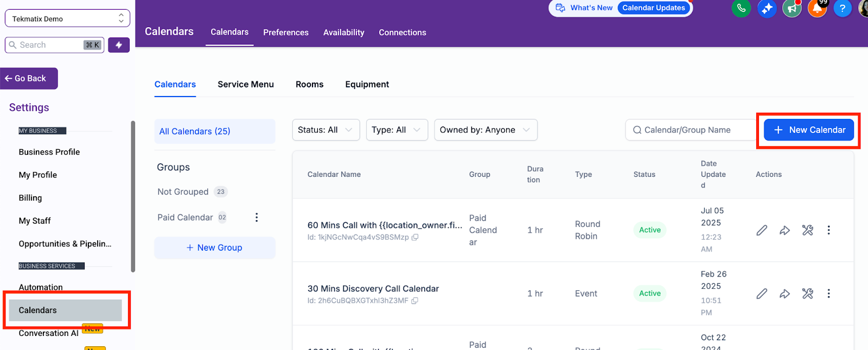Viewport: 868px width, 350px height.
Task: Open the blue question mark help icon
Action: click(843, 8)
